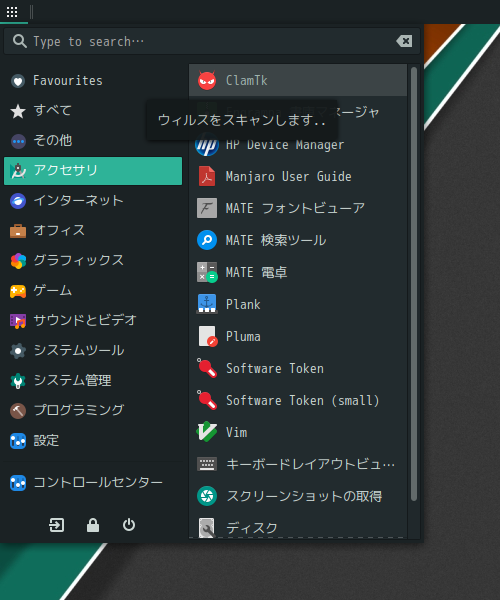Image resolution: width=500 pixels, height=600 pixels.
Task: Open the プログラミング category
Action: pyautogui.click(x=93, y=410)
